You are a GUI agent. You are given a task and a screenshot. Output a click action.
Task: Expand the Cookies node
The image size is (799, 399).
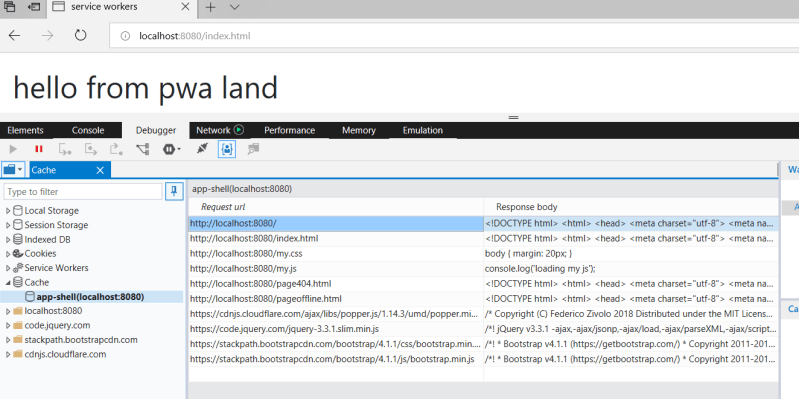click(x=8, y=253)
